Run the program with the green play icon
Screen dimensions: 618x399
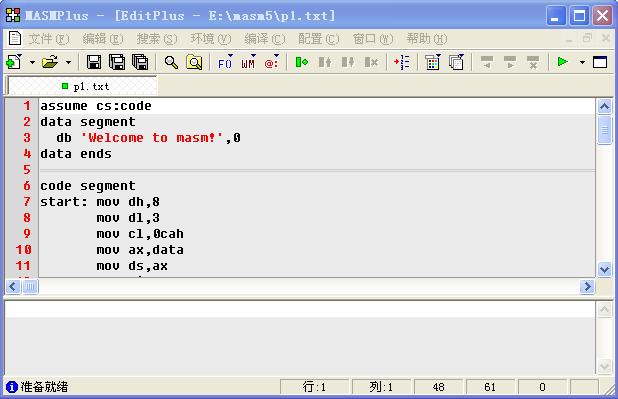point(563,62)
